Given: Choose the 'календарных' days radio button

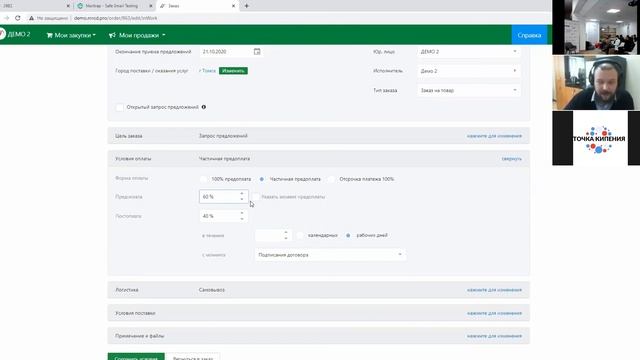Looking at the screenshot, I should point(300,235).
